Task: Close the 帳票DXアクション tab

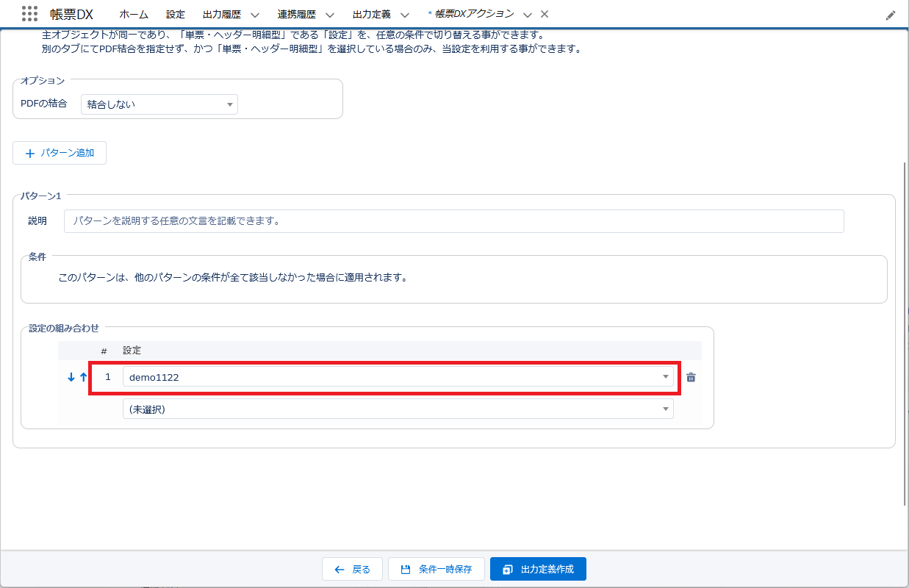Action: pyautogui.click(x=544, y=15)
